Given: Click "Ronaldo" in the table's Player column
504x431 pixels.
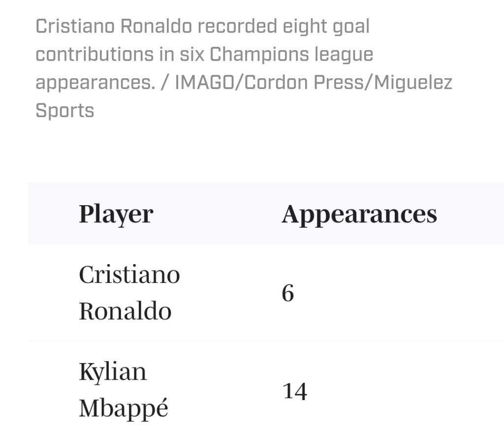Looking at the screenshot, I should tap(125, 311).
